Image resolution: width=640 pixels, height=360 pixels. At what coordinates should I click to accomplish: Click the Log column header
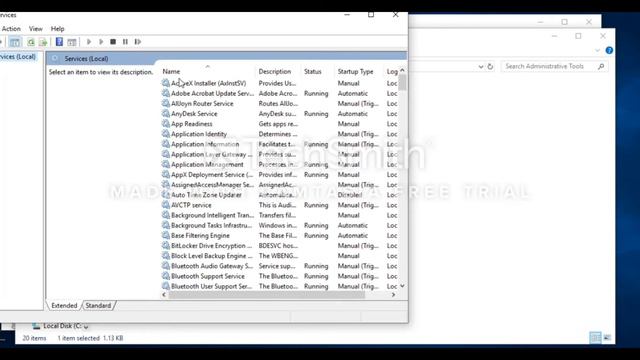[x=391, y=71]
